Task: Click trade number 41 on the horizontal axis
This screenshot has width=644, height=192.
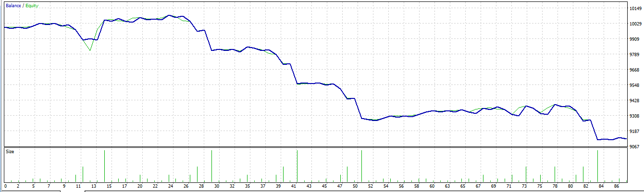Action: point(294,186)
